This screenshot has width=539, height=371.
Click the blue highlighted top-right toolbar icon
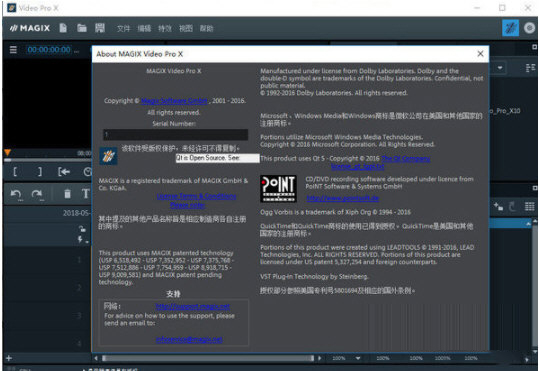point(510,28)
